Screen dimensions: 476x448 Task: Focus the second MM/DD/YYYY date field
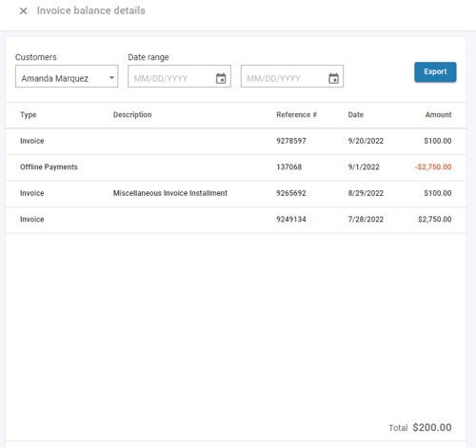tap(292, 76)
